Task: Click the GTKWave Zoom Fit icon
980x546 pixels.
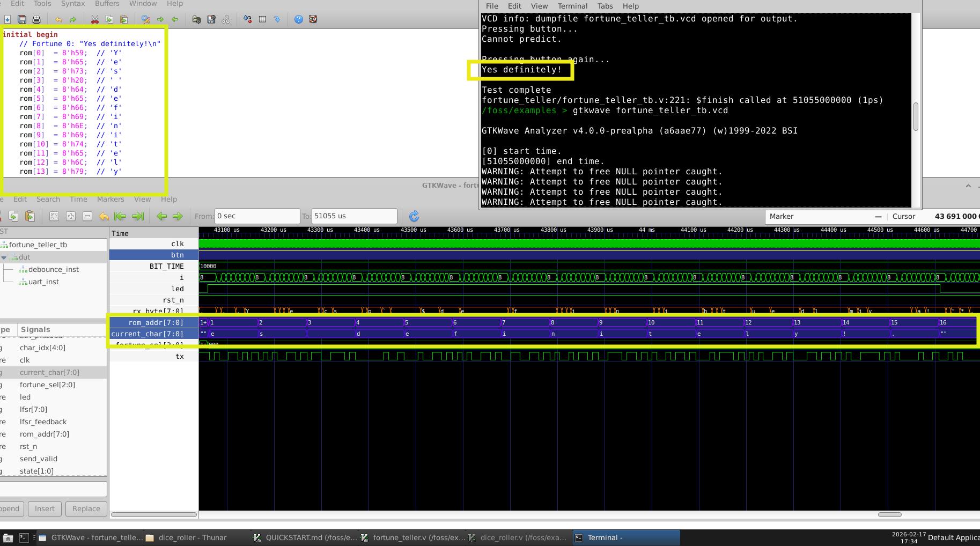Action: click(x=54, y=216)
